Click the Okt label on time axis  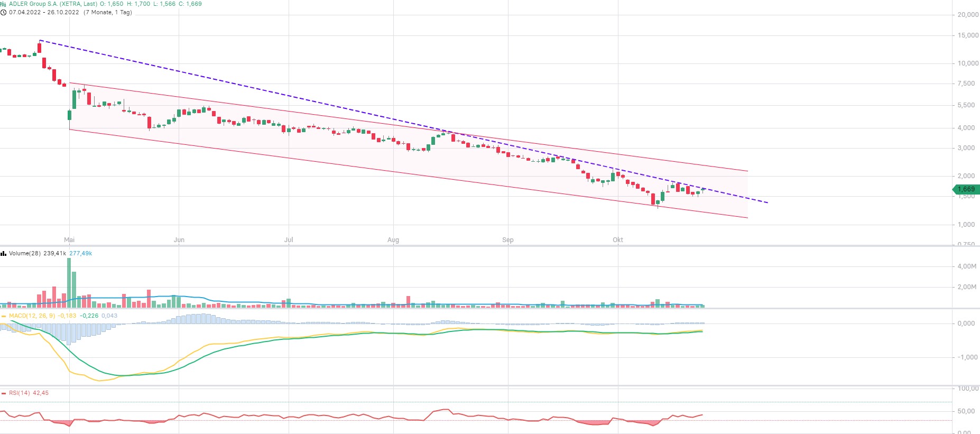tap(617, 240)
